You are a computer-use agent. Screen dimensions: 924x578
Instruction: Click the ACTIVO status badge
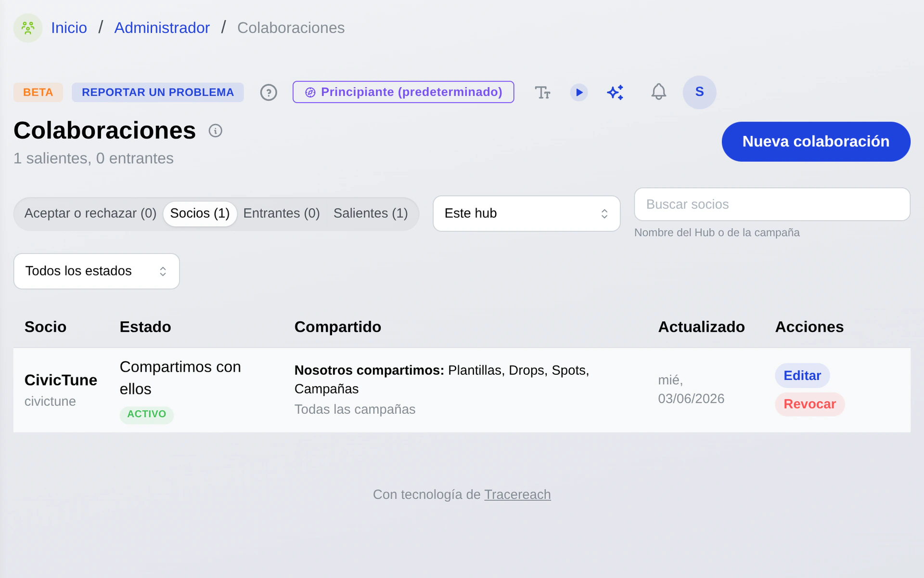(146, 414)
